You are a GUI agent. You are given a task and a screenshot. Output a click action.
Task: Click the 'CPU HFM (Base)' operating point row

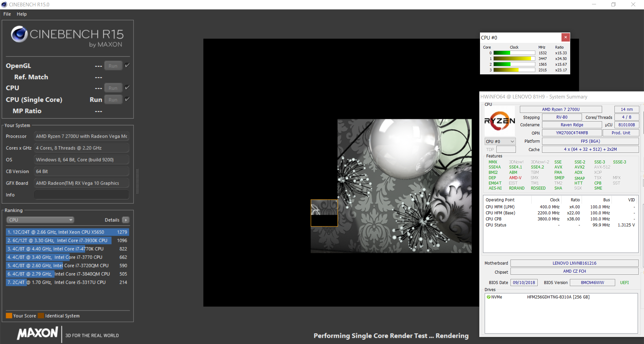coord(560,213)
